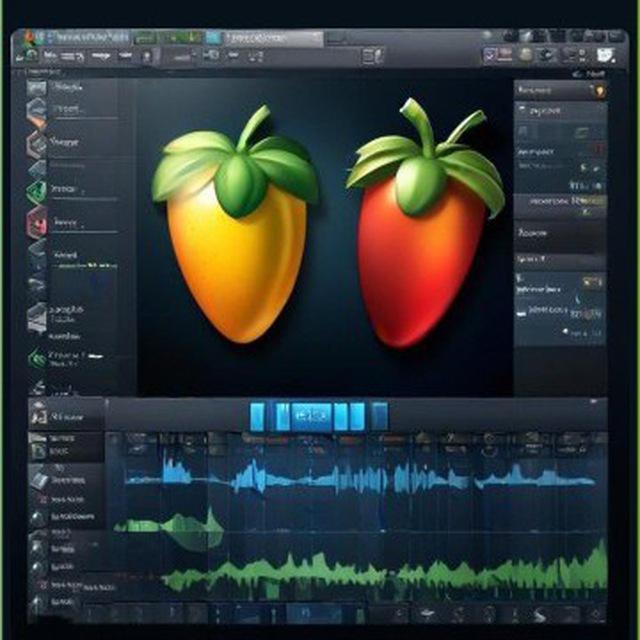Viewport: 640px width, 640px height.
Task: Select the long green waveform clip
Action: [384, 571]
